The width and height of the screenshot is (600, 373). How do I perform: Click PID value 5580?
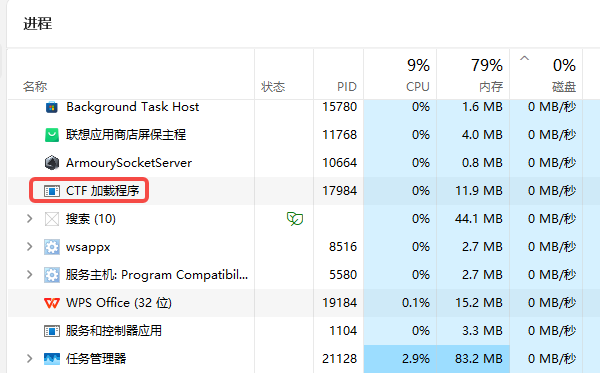point(343,275)
